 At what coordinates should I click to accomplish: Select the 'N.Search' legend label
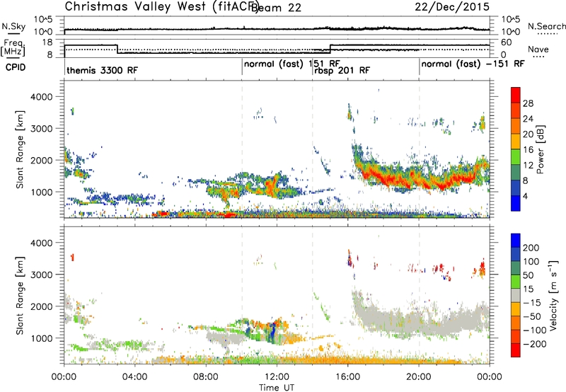tap(547, 26)
